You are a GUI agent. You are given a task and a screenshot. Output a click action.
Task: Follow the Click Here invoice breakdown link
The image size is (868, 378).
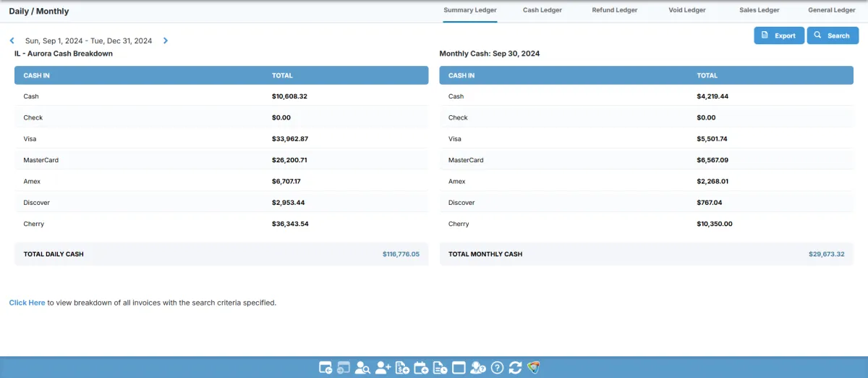click(27, 303)
